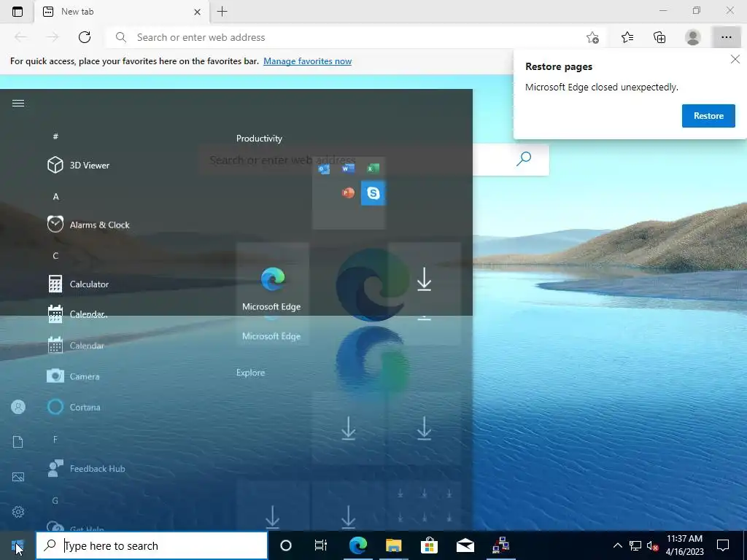Click the Windows Start button
Image resolution: width=747 pixels, height=560 pixels.
[x=18, y=545]
